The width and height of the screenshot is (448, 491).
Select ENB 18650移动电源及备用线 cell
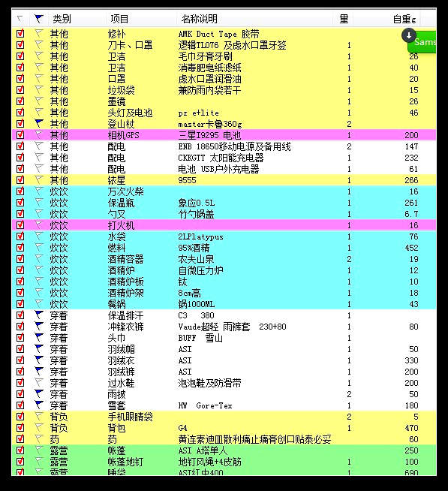(234, 146)
